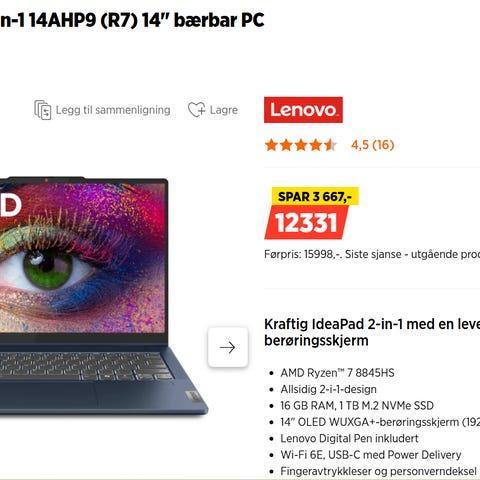Click the compare stacked-pages icon
This screenshot has height=480, width=480.
point(43,110)
